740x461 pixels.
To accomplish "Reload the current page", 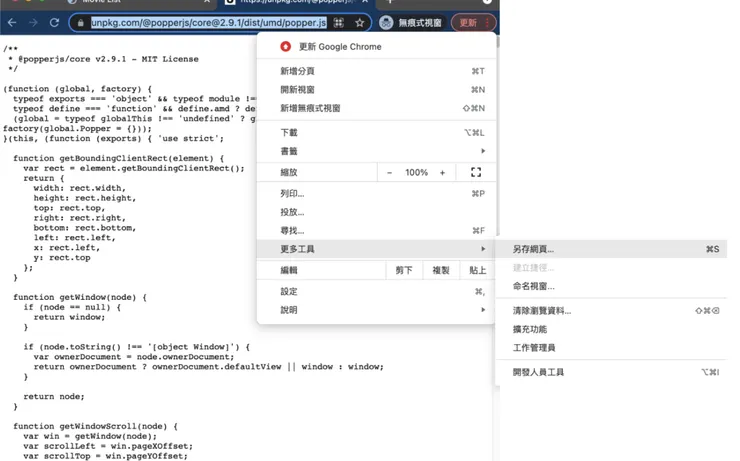I will (x=54, y=23).
